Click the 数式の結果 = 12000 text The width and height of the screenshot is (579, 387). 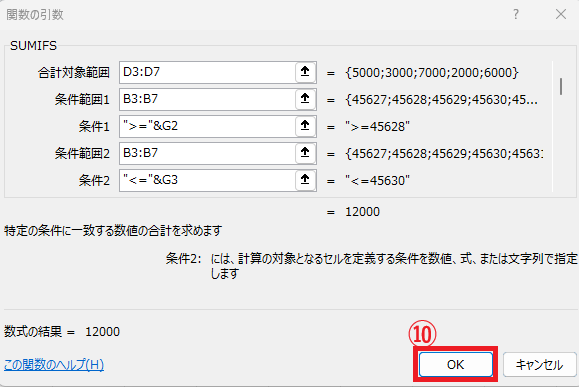[x=62, y=332]
